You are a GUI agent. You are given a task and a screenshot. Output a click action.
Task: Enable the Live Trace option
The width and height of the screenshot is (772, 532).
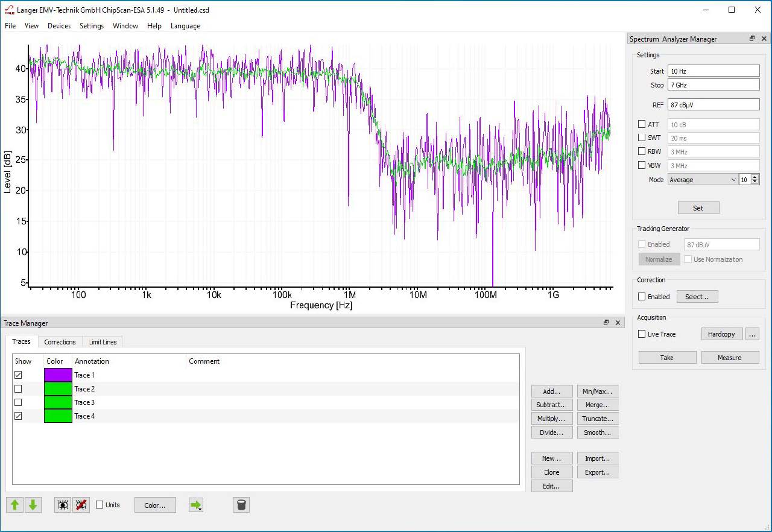coord(642,334)
